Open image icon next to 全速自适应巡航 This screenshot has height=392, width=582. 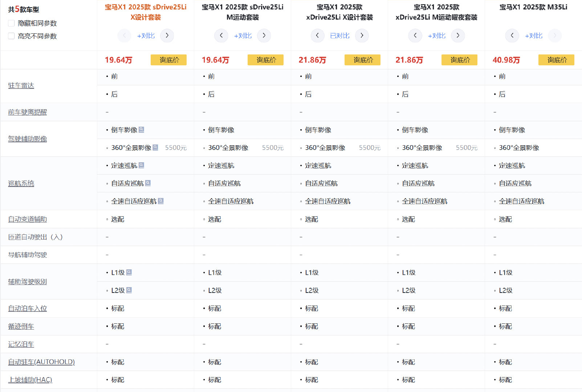[x=161, y=201]
